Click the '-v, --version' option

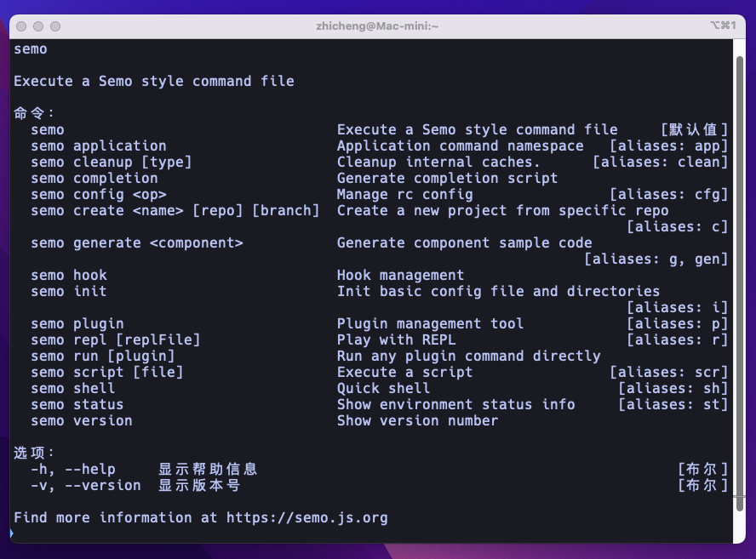click(x=86, y=485)
